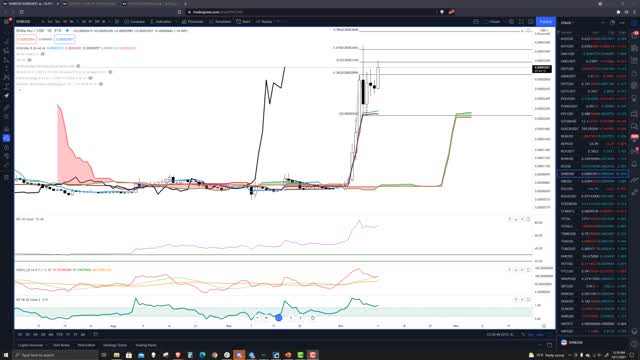Screen dimensions: 640x360
Task: Open the time axis settings gear at bottom right
Action: [544, 326]
